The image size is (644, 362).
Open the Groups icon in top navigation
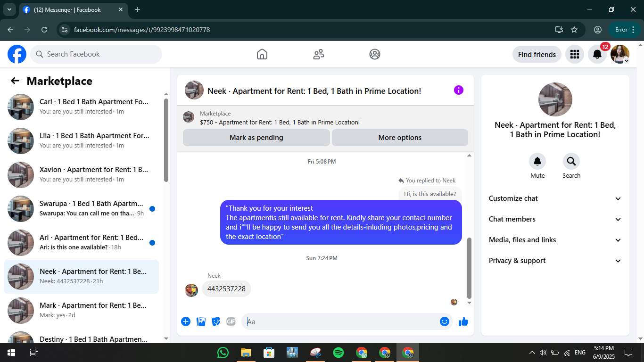click(x=375, y=54)
